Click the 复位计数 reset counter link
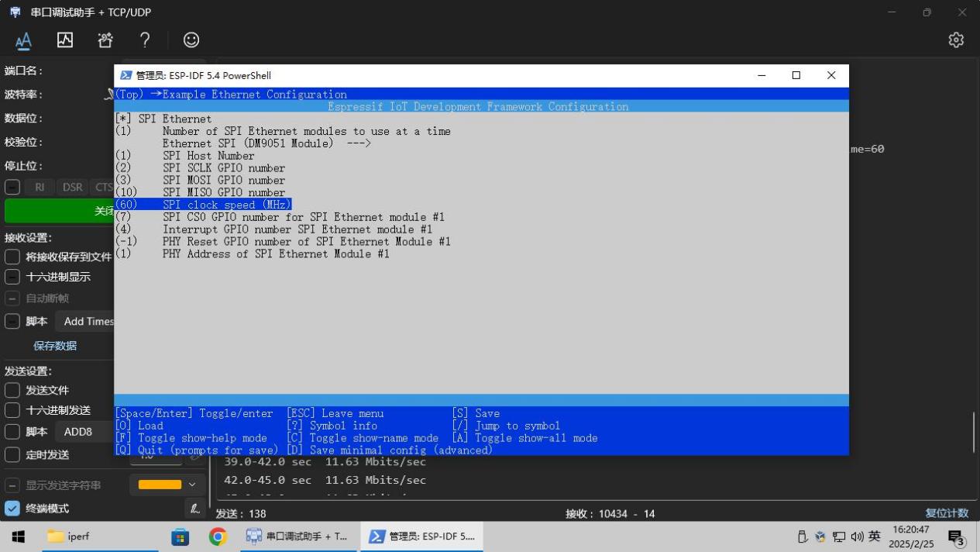 pos(947,513)
